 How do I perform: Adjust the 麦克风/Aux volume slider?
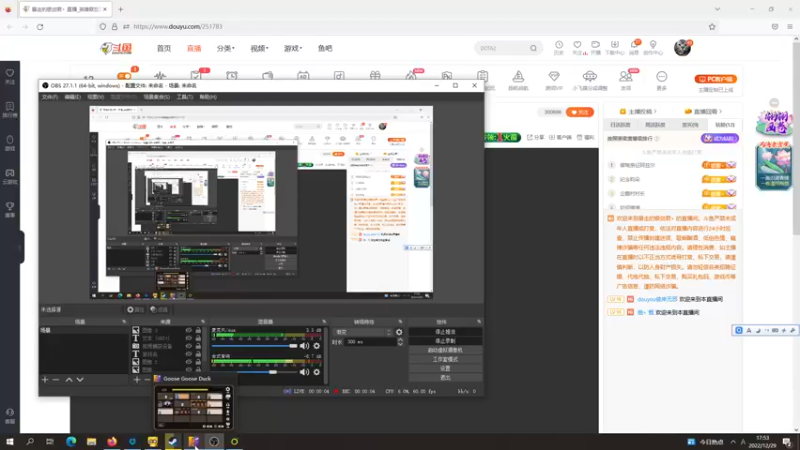[x=254, y=346]
